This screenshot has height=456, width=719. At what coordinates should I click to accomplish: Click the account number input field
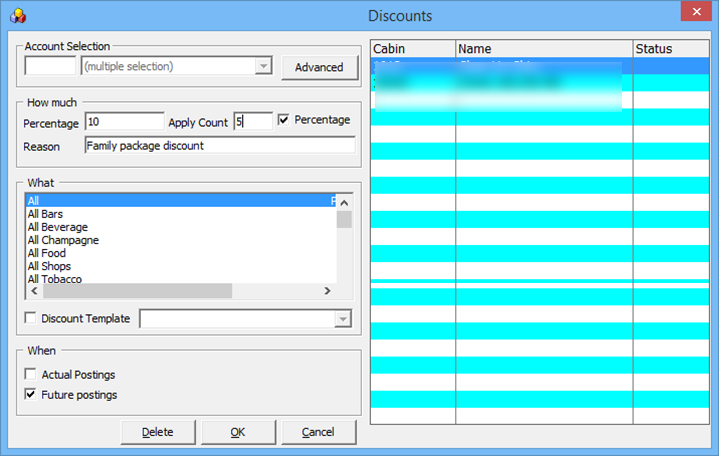pyautogui.click(x=50, y=66)
